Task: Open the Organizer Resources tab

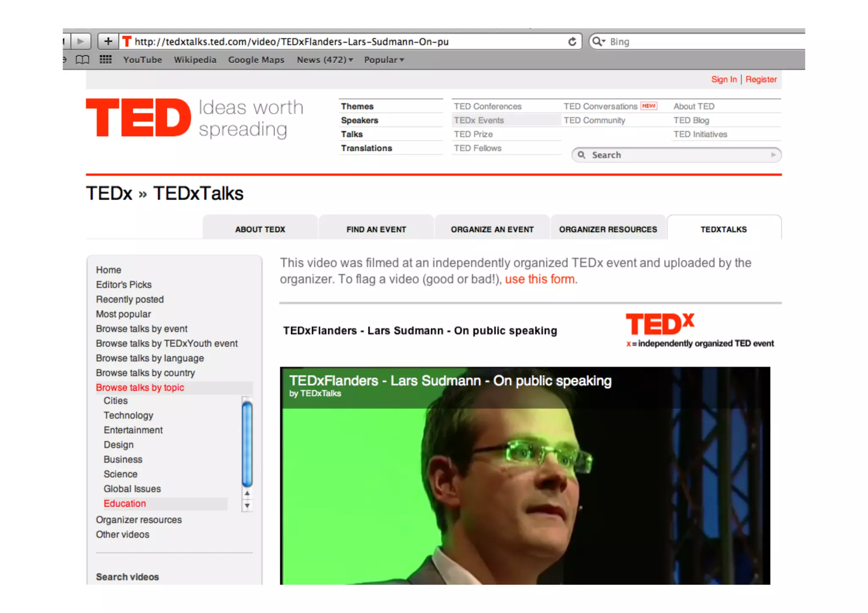Action: pos(608,229)
